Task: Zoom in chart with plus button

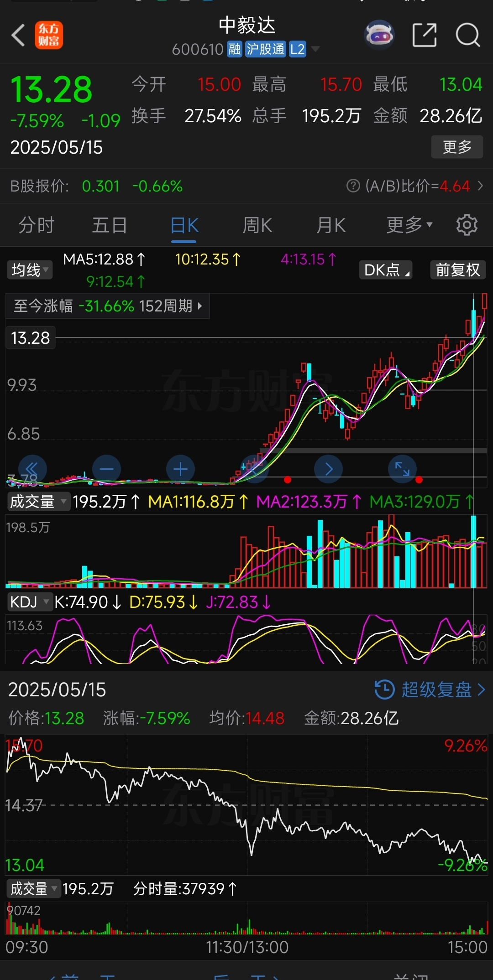Action: click(180, 469)
